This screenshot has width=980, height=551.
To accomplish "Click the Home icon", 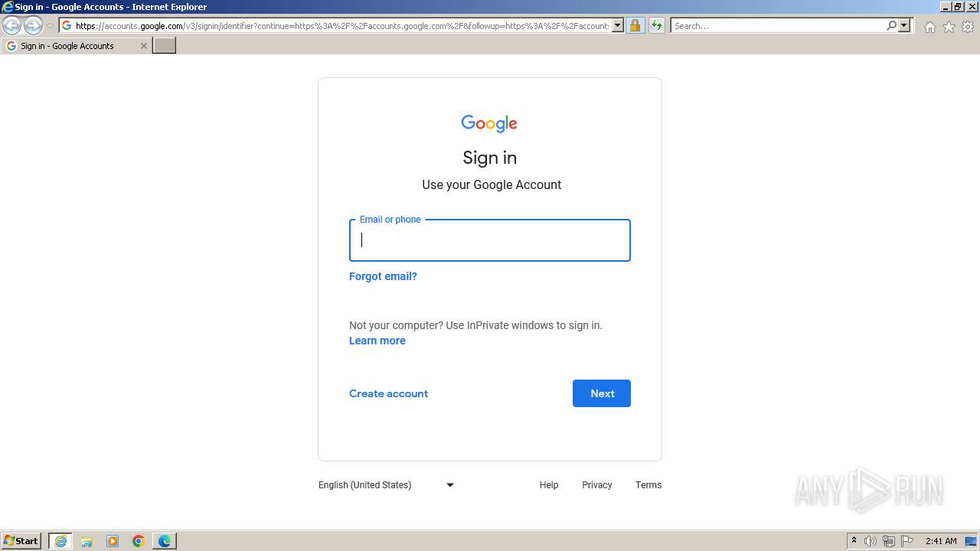I will [929, 27].
